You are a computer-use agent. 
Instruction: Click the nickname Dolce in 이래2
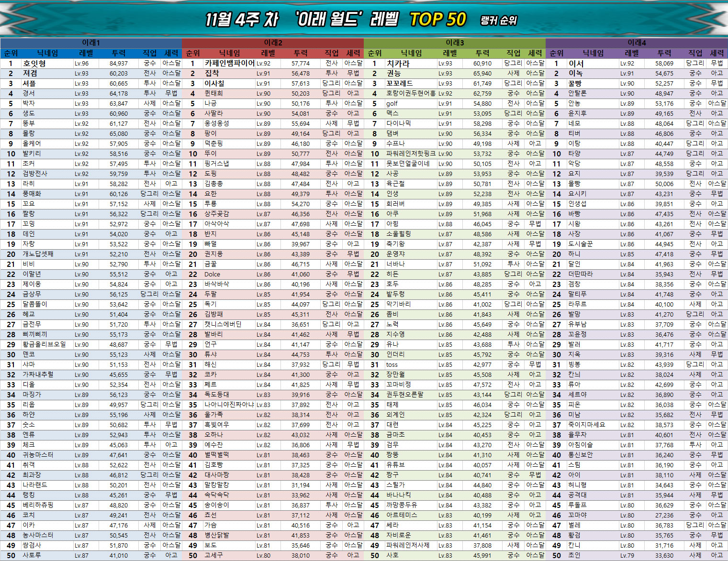(212, 275)
